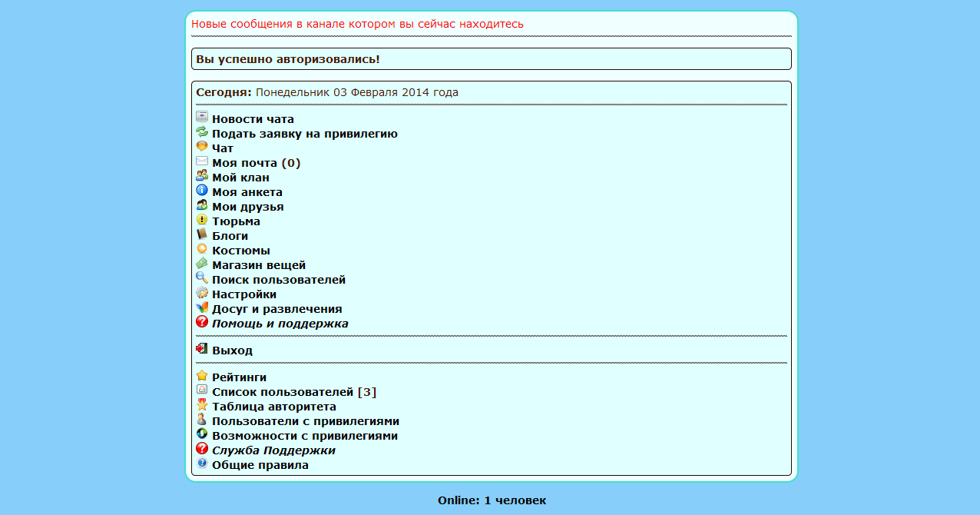Viewport: 980px width, 515px height.
Task: Click the dark round icon beside Возможности с привилегиями
Action: click(x=202, y=434)
